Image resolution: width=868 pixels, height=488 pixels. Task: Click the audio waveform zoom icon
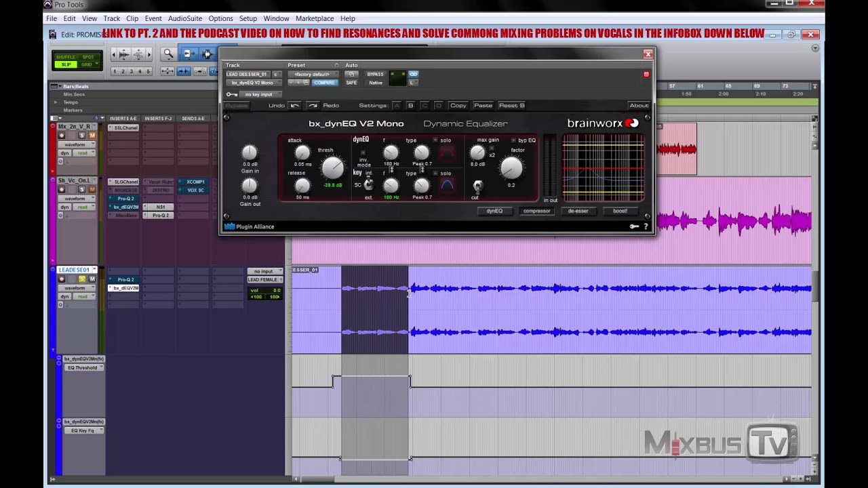(x=123, y=54)
